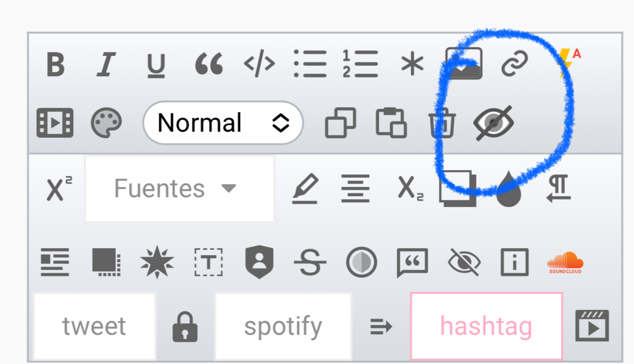Click the spotify embed button
634x364 pixels.
(x=283, y=326)
